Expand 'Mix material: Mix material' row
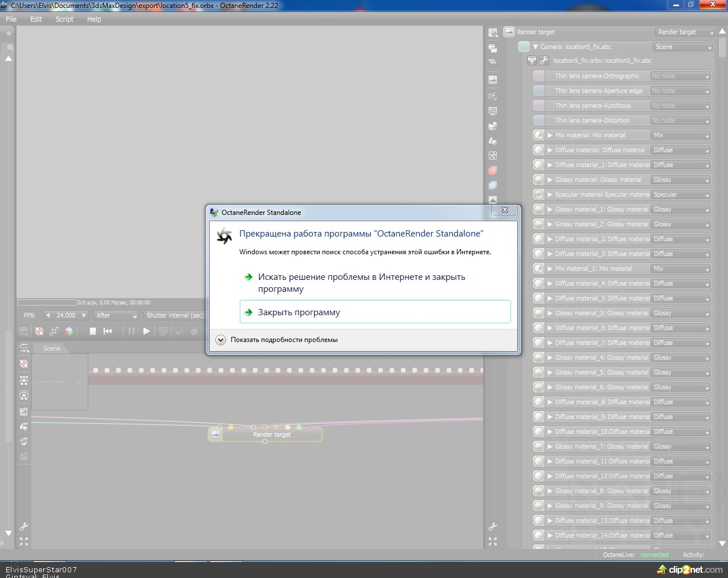The width and height of the screenshot is (728, 578). click(550, 135)
